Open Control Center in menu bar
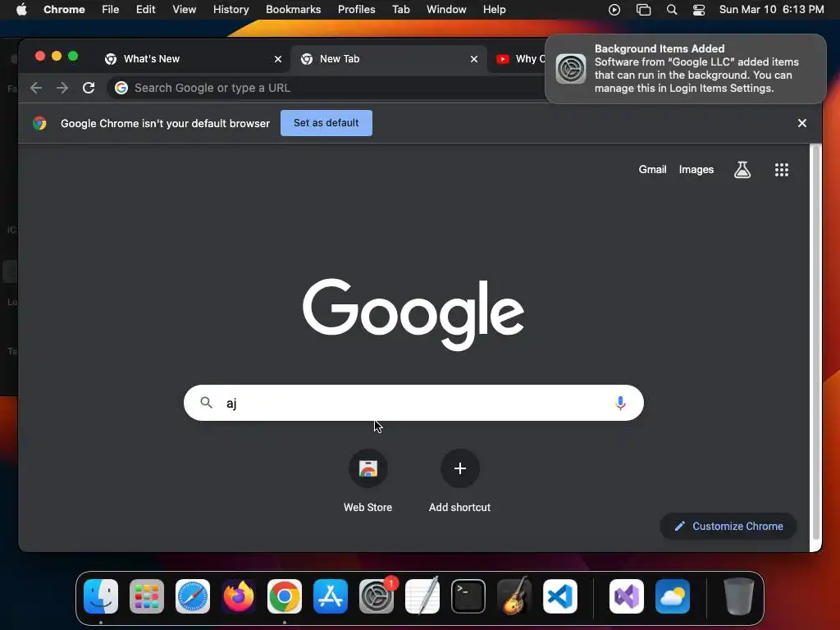The height and width of the screenshot is (630, 840). click(x=699, y=10)
